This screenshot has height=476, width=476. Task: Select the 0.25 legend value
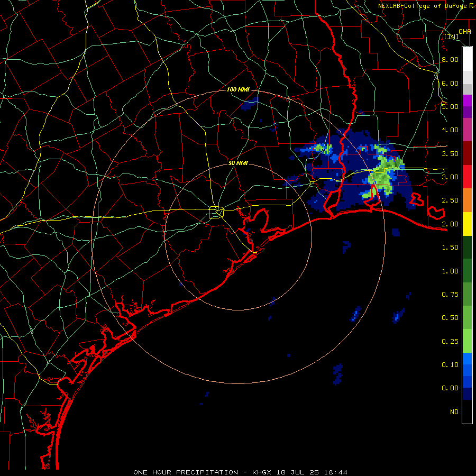[450, 342]
